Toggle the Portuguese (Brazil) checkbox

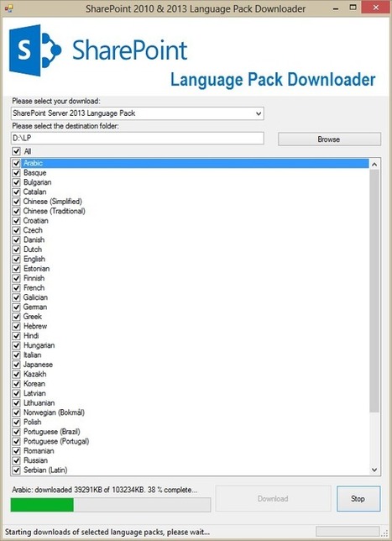click(x=16, y=432)
